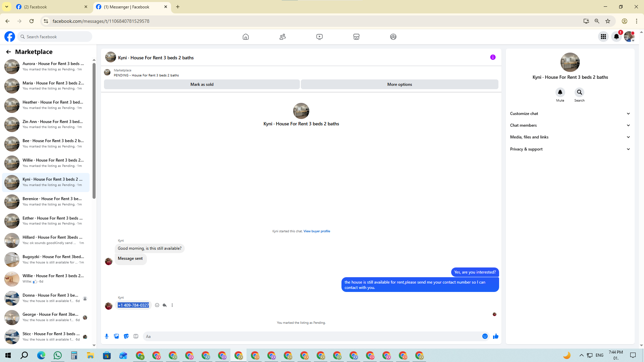Click the voice clip microphone icon

[107, 336]
